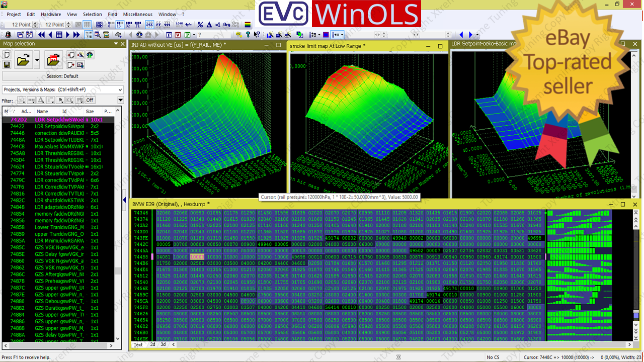Select map row 744C8 Max.values
This screenshot has width=644, height=362.
point(58,147)
